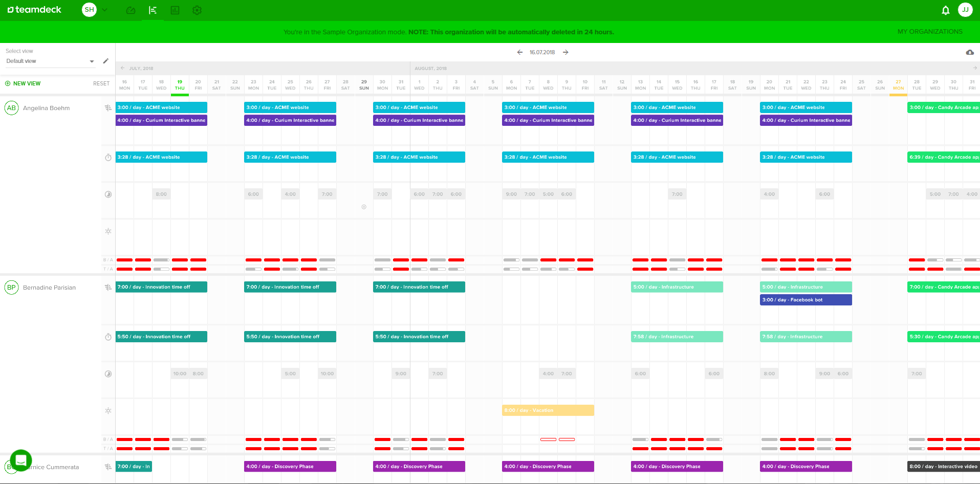
Task: Open Angelina's Curium Interactive booking for July 16 week
Action: click(x=161, y=120)
